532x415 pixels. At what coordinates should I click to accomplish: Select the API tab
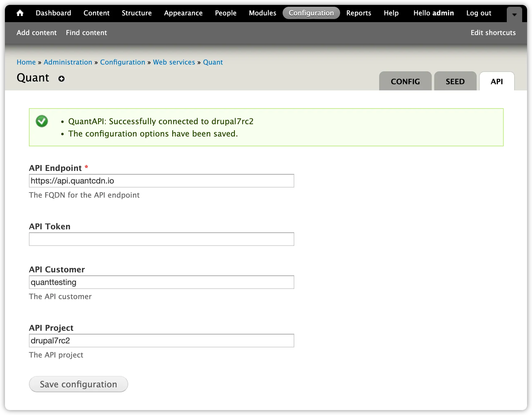point(497,81)
